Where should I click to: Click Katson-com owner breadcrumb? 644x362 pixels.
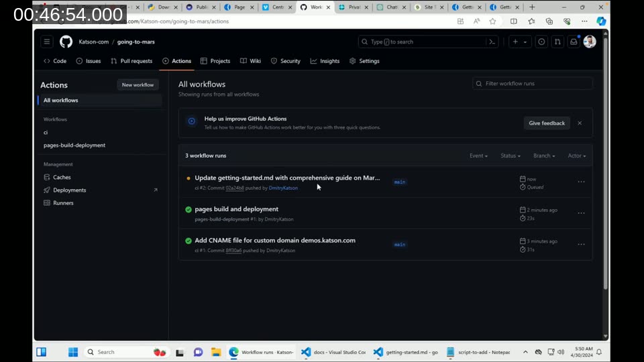(x=94, y=42)
